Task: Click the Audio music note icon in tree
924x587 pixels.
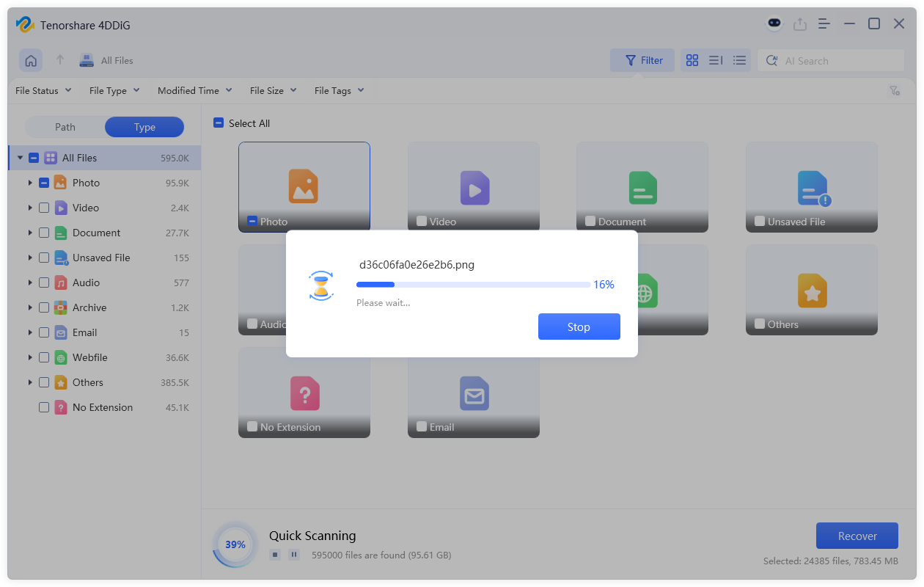Action: point(61,282)
